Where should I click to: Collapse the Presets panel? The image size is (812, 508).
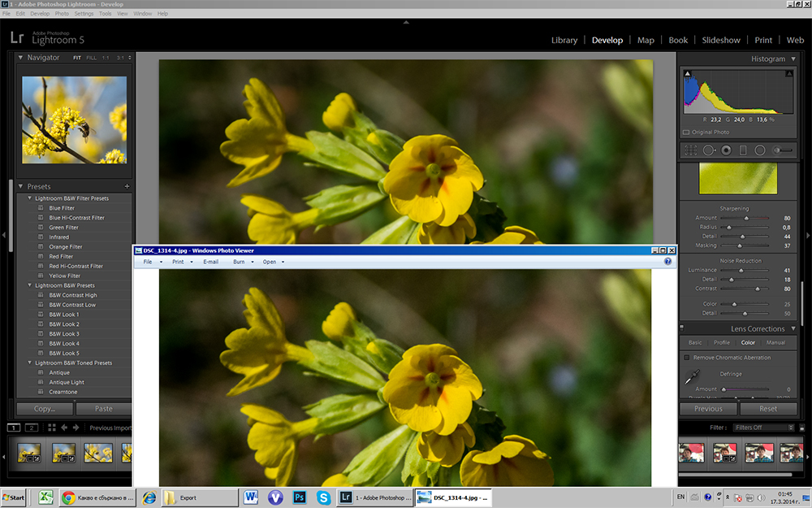21,186
